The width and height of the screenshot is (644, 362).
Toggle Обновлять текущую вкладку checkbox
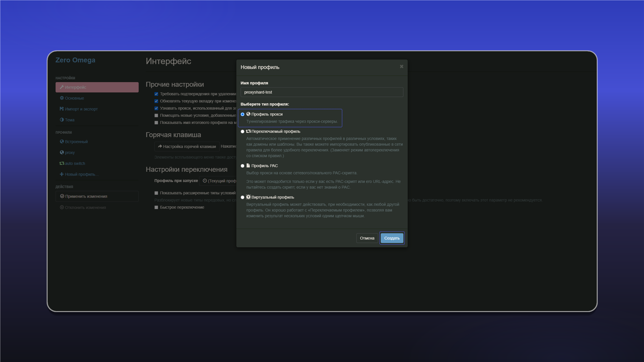pyautogui.click(x=156, y=101)
